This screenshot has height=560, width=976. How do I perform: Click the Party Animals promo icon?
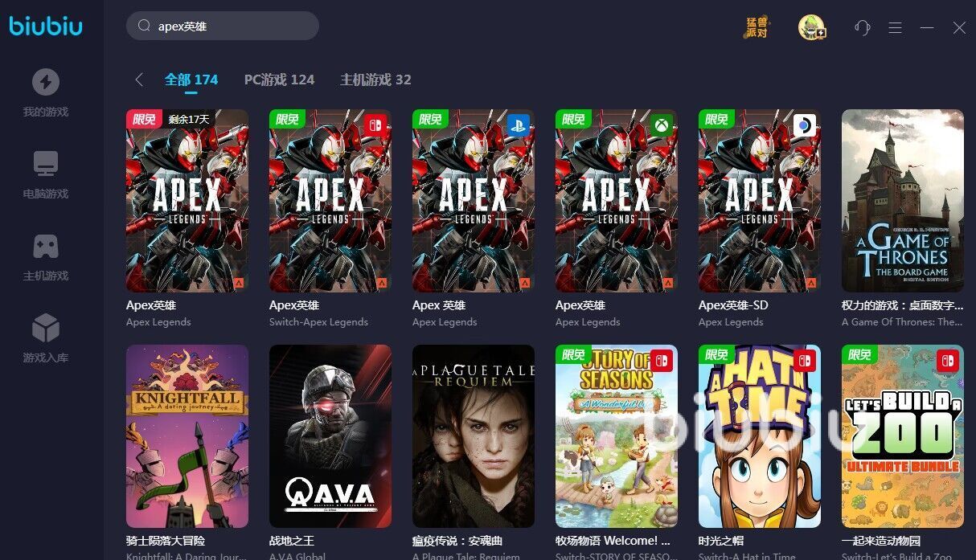(x=756, y=27)
